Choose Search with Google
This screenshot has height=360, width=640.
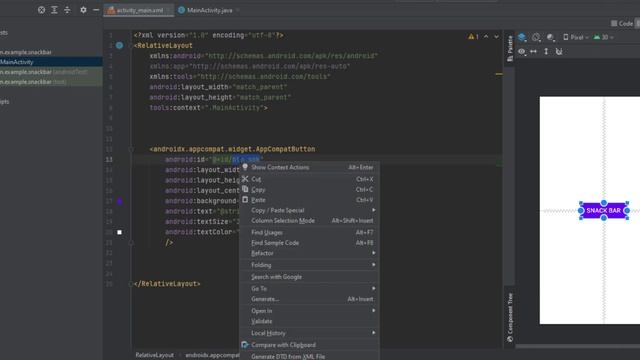[309, 277]
